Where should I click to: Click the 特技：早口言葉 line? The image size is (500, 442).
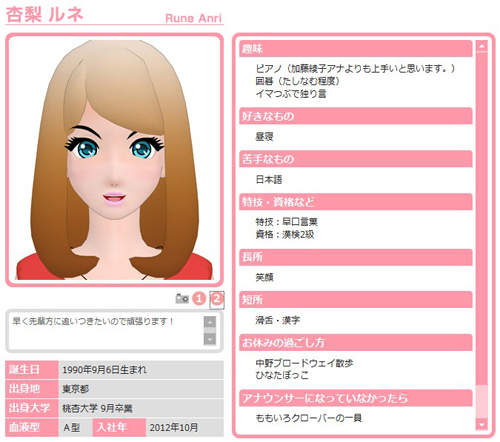pyautogui.click(x=287, y=222)
